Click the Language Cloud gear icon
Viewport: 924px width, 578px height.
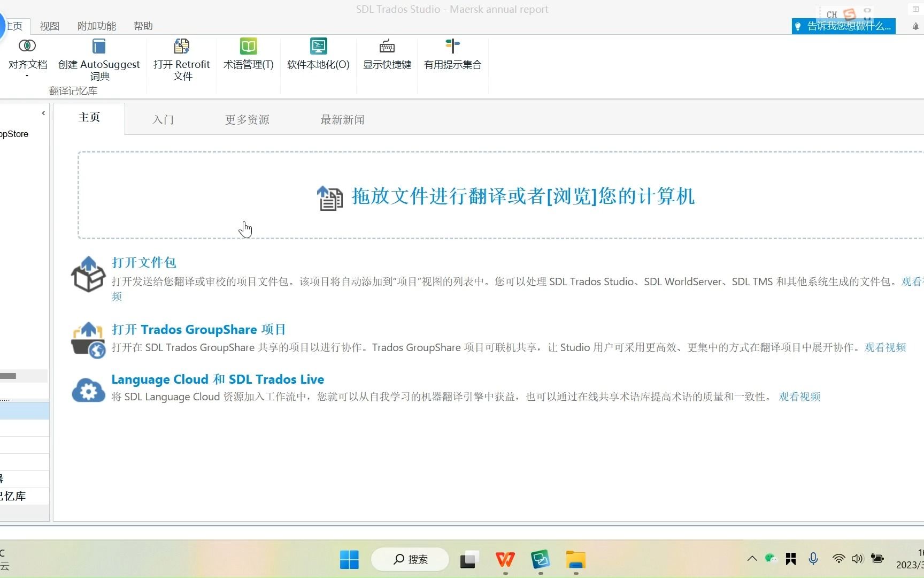coord(88,390)
